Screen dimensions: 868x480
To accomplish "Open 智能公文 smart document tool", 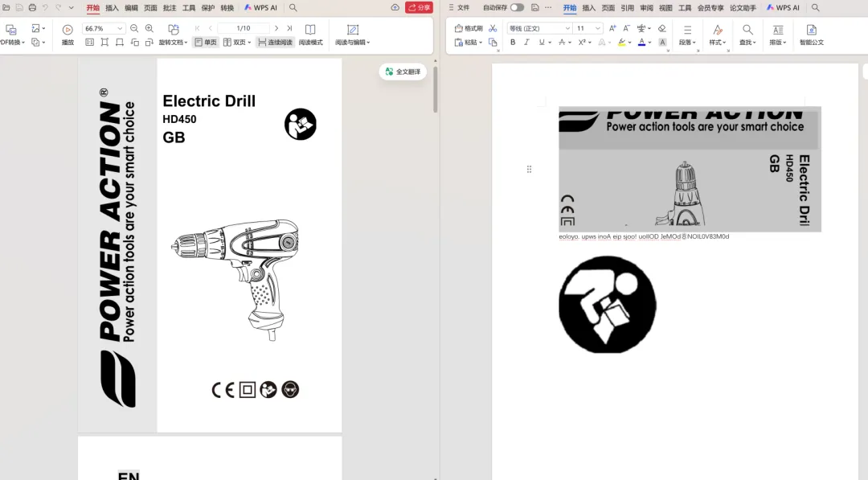I will [x=812, y=35].
